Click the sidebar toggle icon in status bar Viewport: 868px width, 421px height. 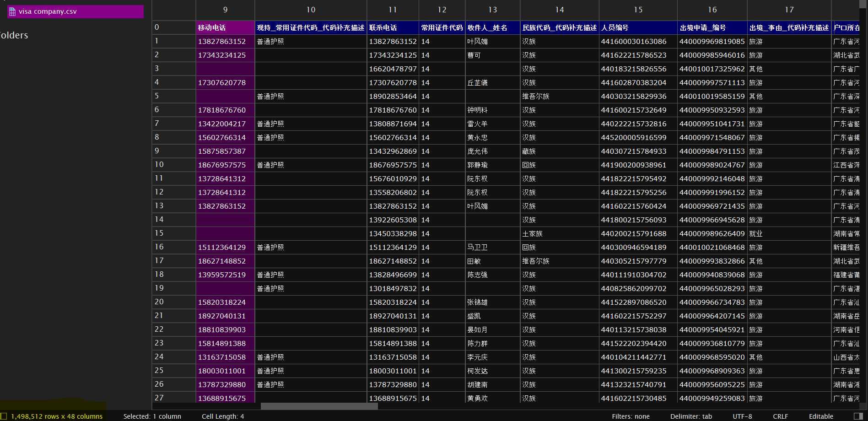4,416
